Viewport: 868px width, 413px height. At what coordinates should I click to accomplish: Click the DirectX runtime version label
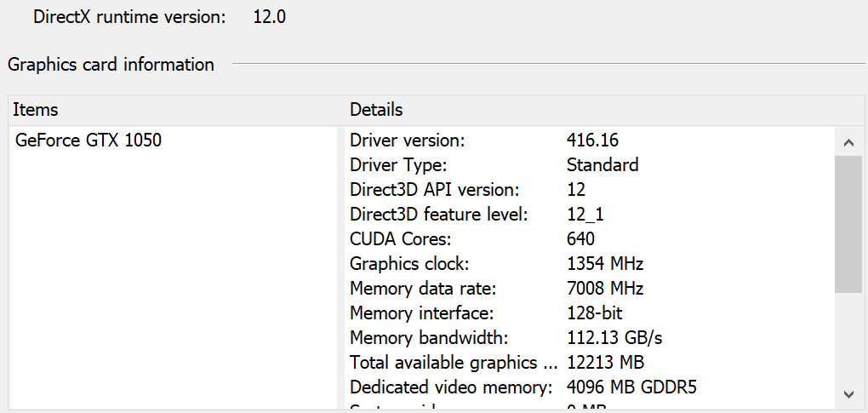(x=129, y=17)
